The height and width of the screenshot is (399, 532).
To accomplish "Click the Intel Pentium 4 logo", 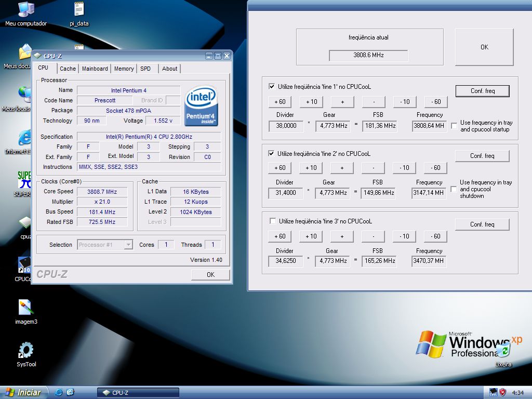I will pos(201,105).
